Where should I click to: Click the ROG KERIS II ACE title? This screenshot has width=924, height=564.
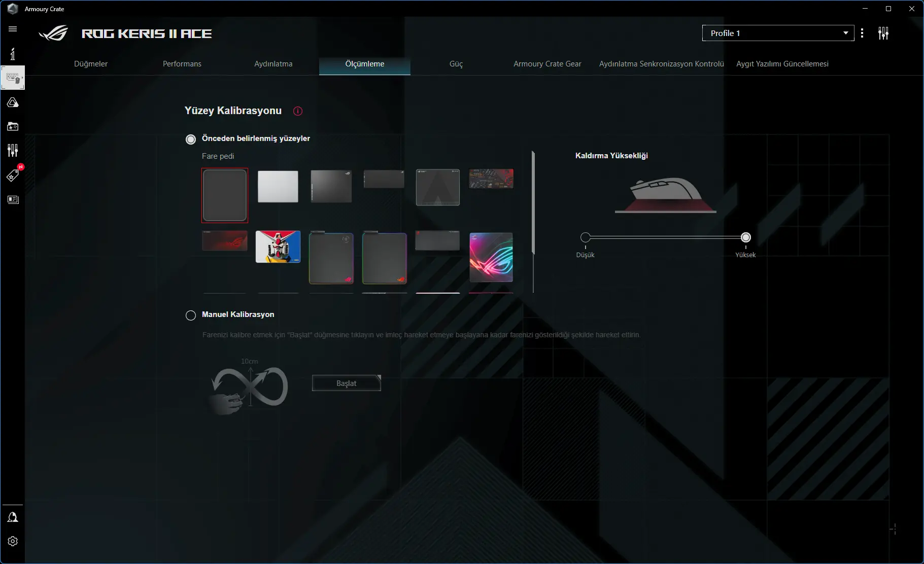147,33
